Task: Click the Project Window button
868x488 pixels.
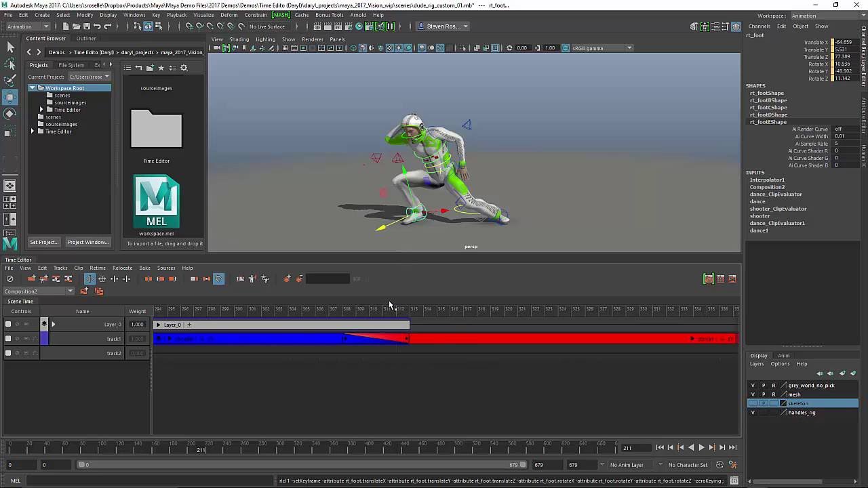Action: [x=88, y=242]
